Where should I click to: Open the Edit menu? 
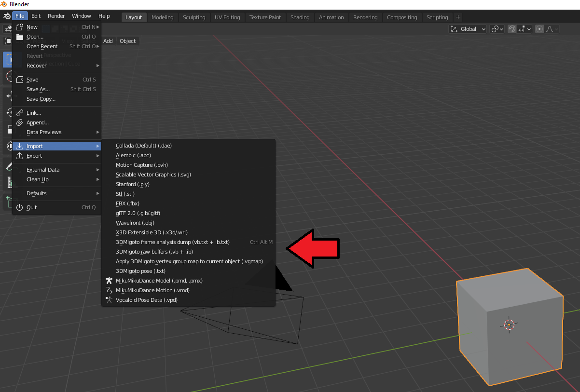36,16
